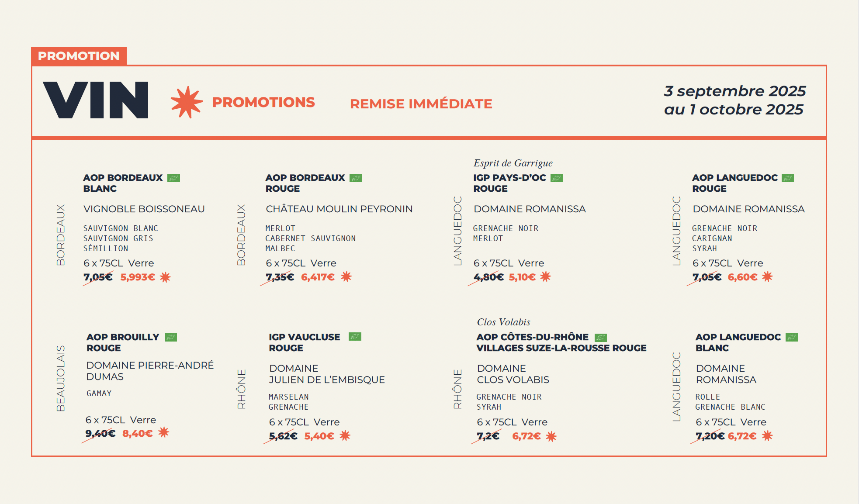Click the large orange starburst beside PROMOTIONS
This screenshot has height=504, width=859.
(x=187, y=102)
